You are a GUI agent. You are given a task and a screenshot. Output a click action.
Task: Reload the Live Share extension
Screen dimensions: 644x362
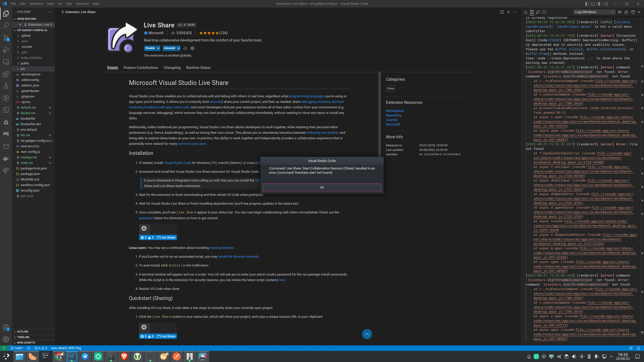185,48
